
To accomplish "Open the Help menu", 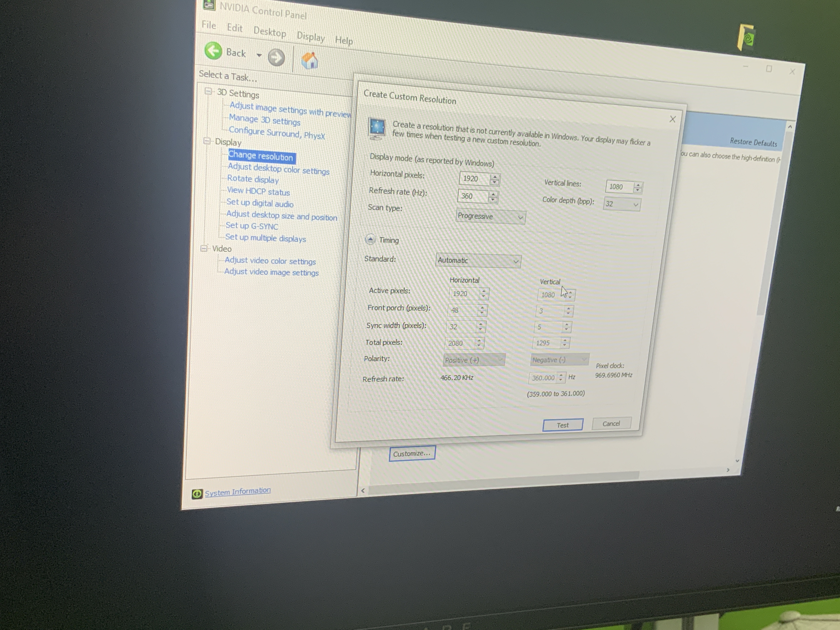I will (344, 40).
